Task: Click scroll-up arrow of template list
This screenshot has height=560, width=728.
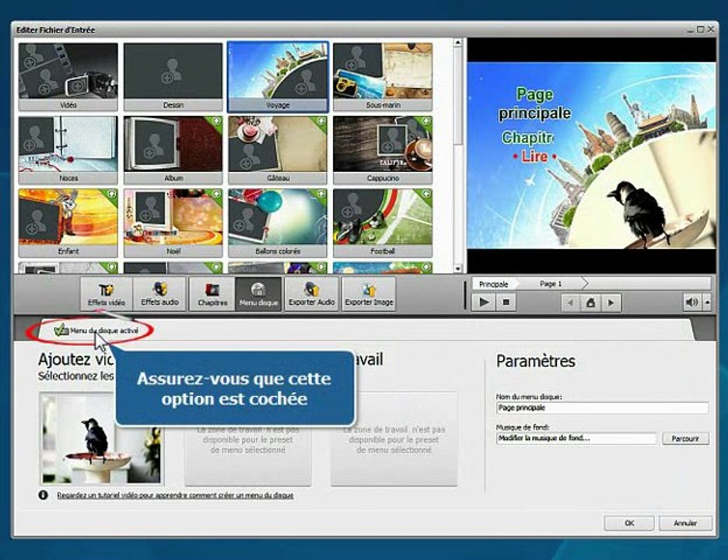Action: pyautogui.click(x=458, y=43)
